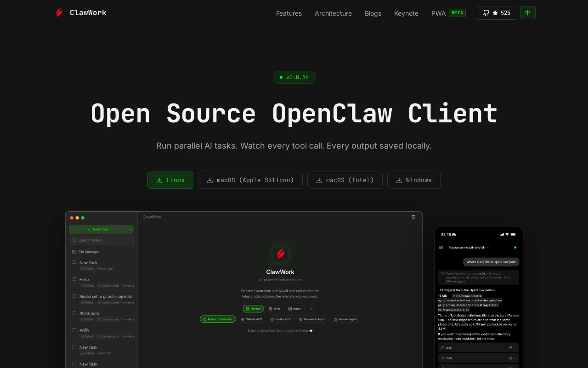Choose the Claude ACP agent pill
The image size is (588, 368).
click(252, 319)
